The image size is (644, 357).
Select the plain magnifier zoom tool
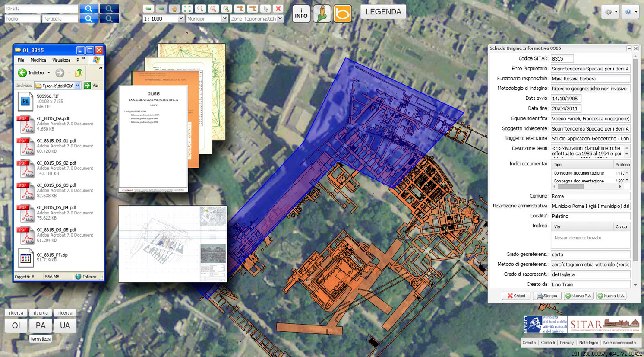click(x=200, y=9)
